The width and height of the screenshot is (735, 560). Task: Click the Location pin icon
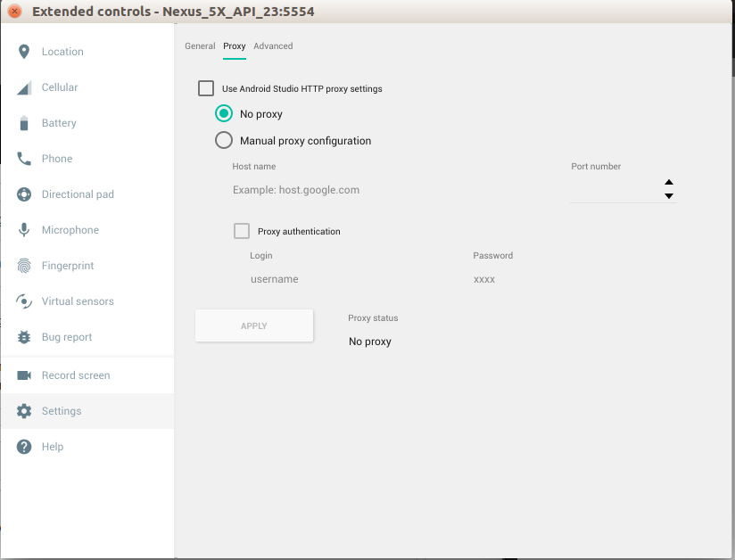[x=24, y=52]
